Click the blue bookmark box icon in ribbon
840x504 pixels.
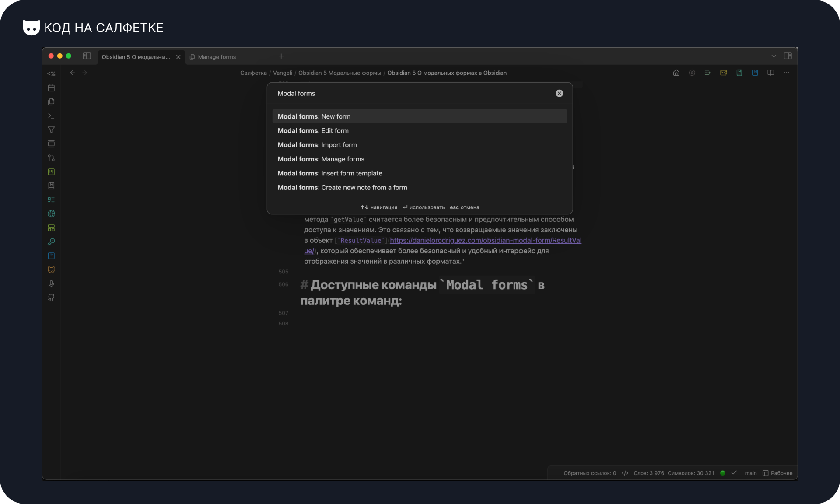(51, 256)
